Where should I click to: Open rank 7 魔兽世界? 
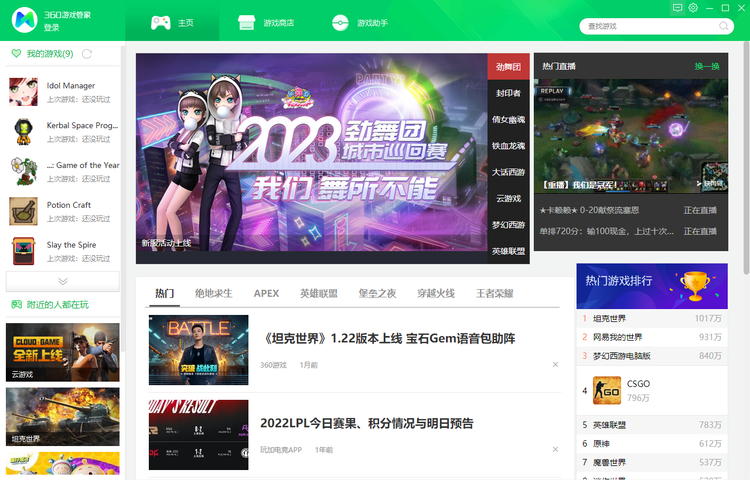652,462
